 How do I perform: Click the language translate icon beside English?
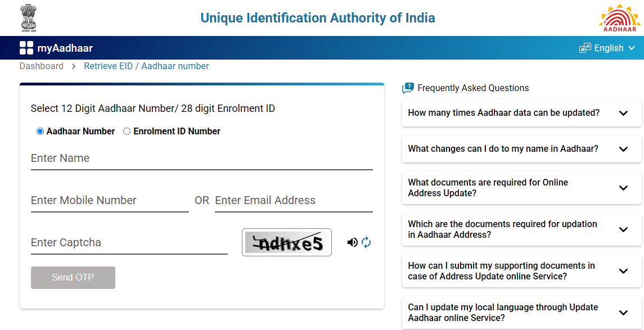click(585, 48)
